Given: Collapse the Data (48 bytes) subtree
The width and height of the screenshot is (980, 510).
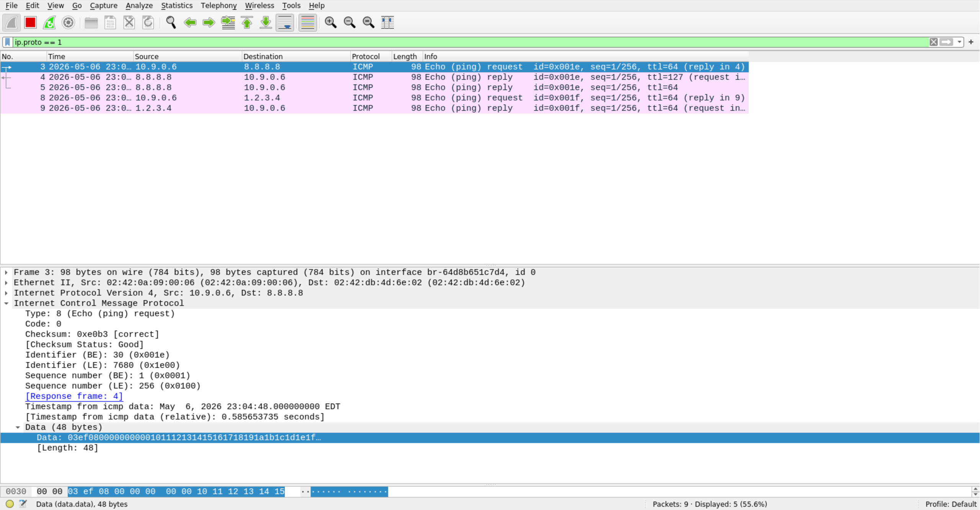Looking at the screenshot, I should 18,427.
